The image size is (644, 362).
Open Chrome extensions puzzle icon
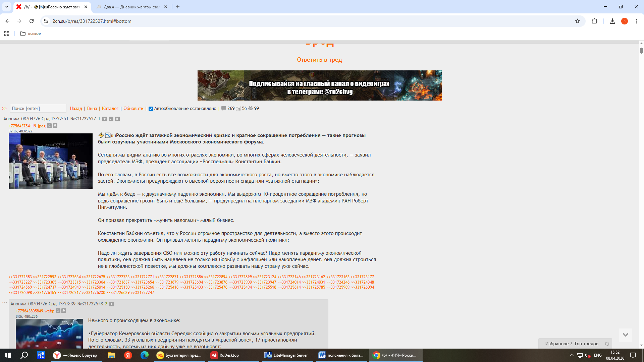coord(594,21)
